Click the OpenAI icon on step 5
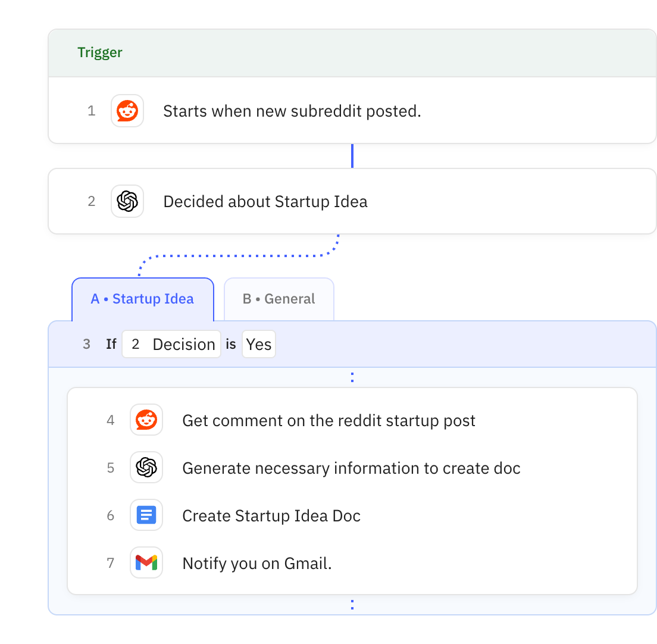 pos(146,468)
